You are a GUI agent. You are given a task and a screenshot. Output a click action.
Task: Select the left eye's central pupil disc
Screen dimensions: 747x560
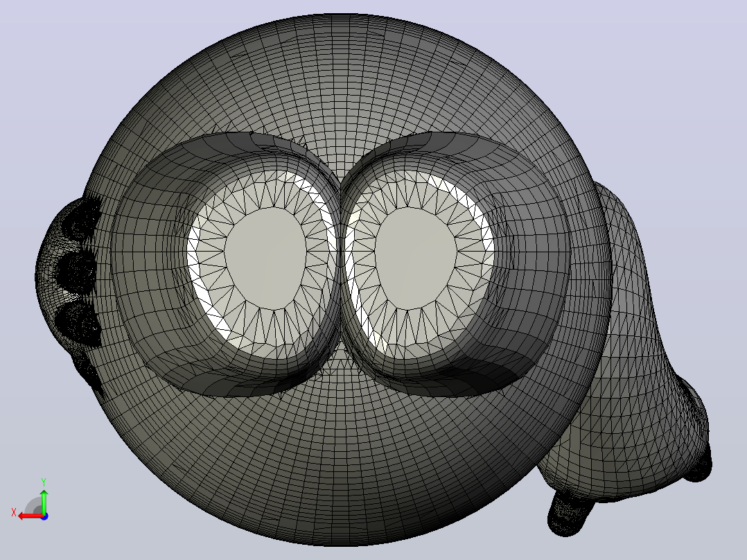pos(265,259)
